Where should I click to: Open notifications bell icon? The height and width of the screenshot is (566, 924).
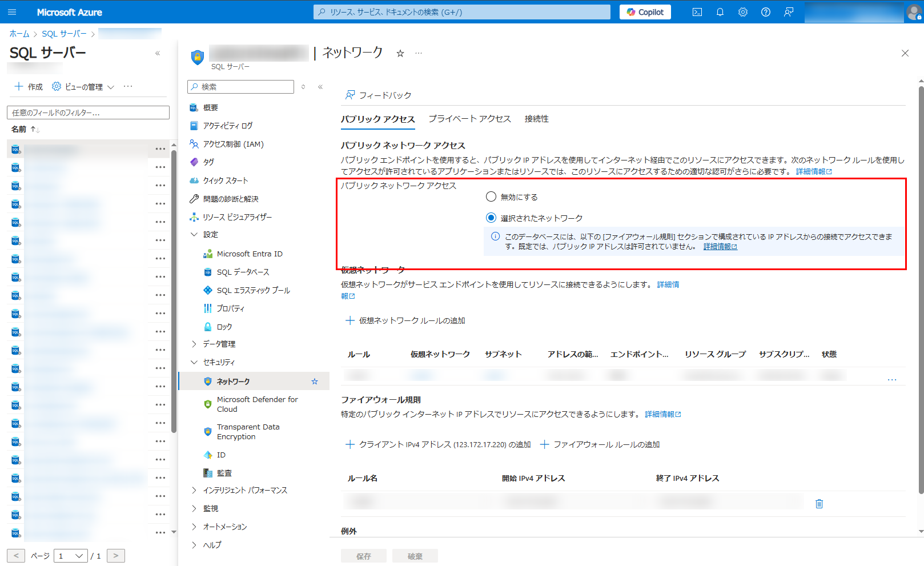pyautogui.click(x=720, y=12)
